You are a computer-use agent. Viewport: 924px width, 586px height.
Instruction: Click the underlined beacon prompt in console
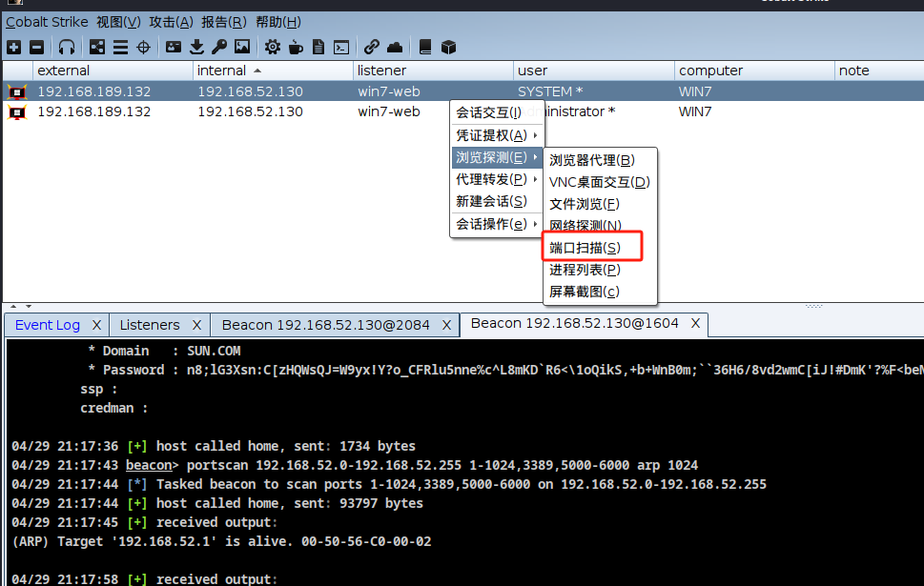click(149, 465)
